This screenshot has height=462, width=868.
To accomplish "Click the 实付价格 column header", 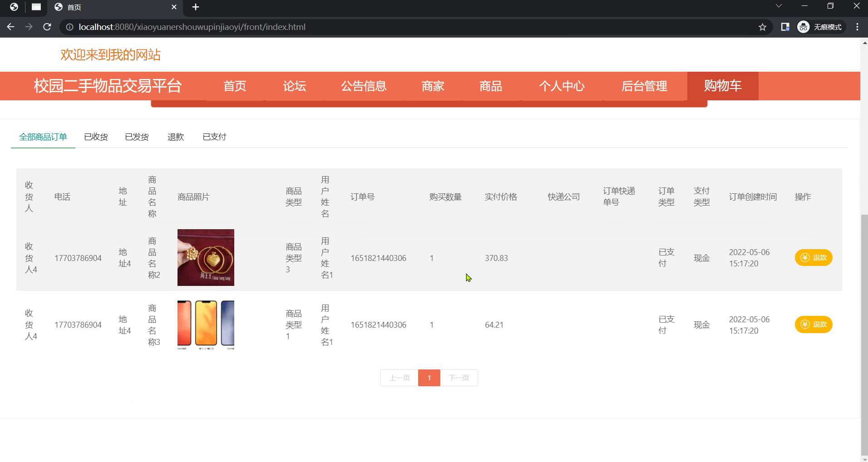I will coord(501,197).
